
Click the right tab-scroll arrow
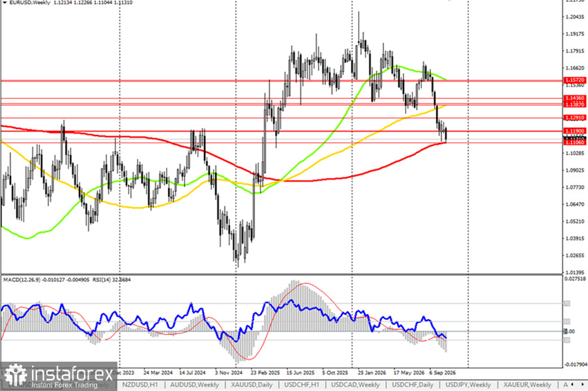click(583, 384)
